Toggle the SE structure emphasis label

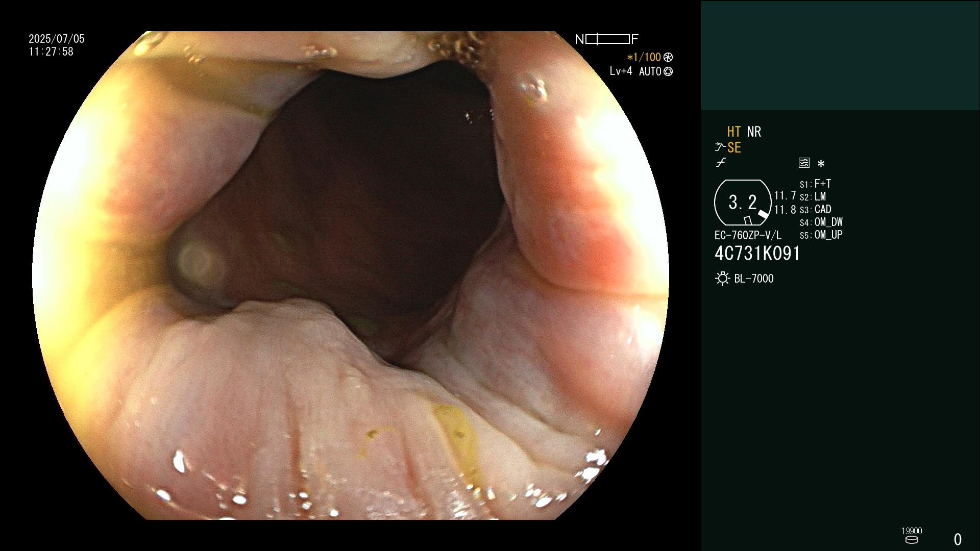pos(734,148)
